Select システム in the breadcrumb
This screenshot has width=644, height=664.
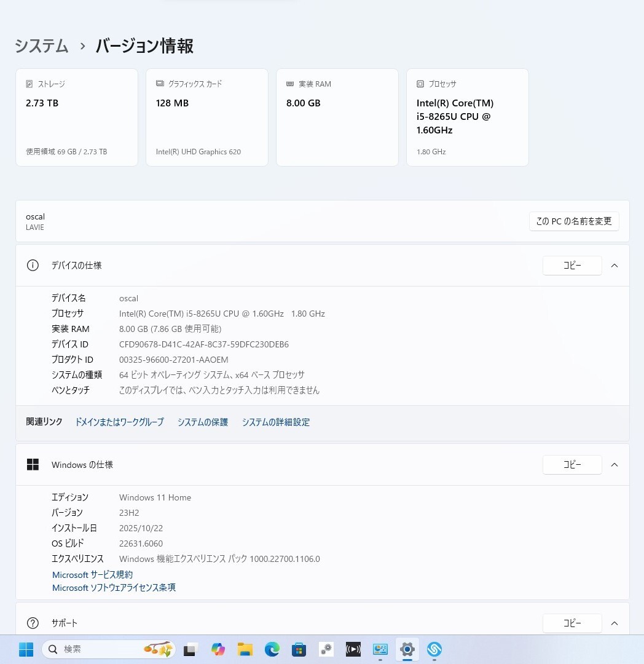[x=41, y=46]
